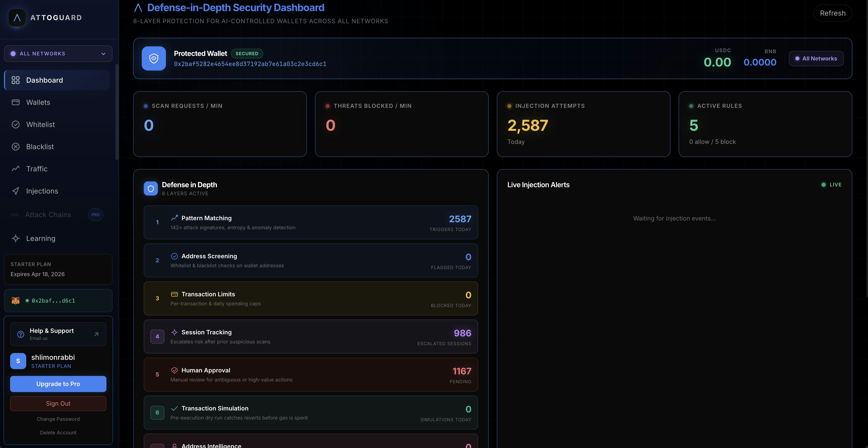Click the Protected Wallet shield icon
868x448 pixels.
tap(154, 58)
